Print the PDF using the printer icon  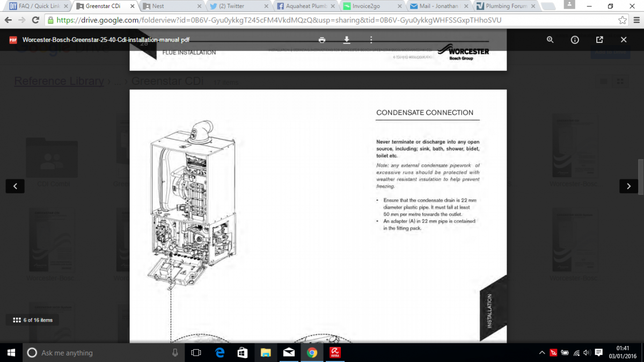coord(321,40)
